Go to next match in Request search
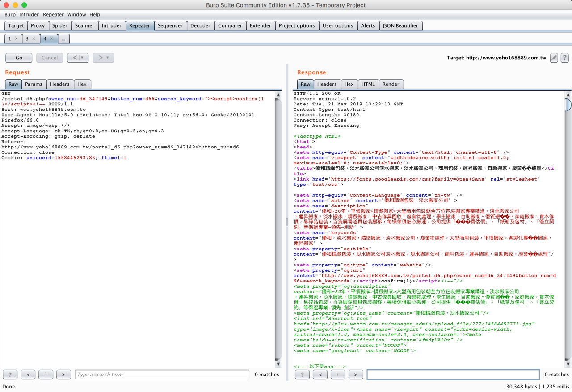 point(63,375)
